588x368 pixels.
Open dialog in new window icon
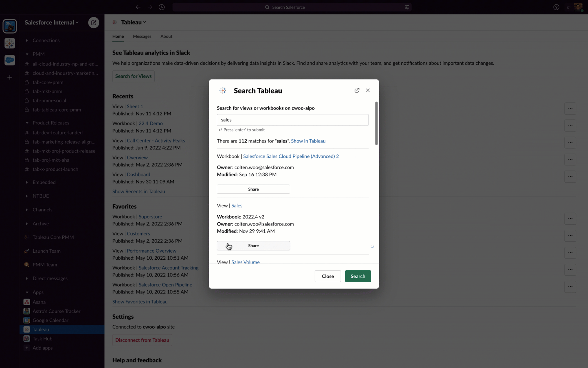click(x=357, y=90)
